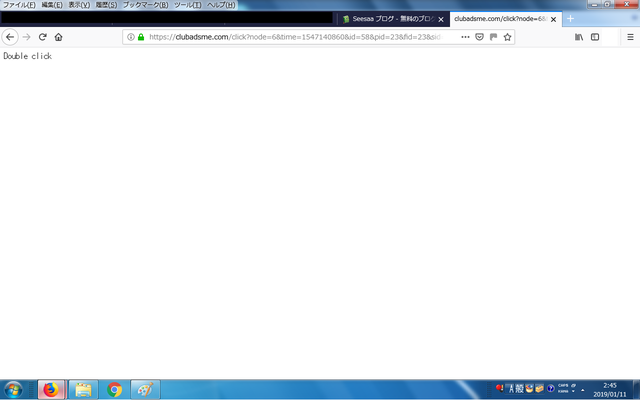Open a new tab with the plus button

[570, 19]
